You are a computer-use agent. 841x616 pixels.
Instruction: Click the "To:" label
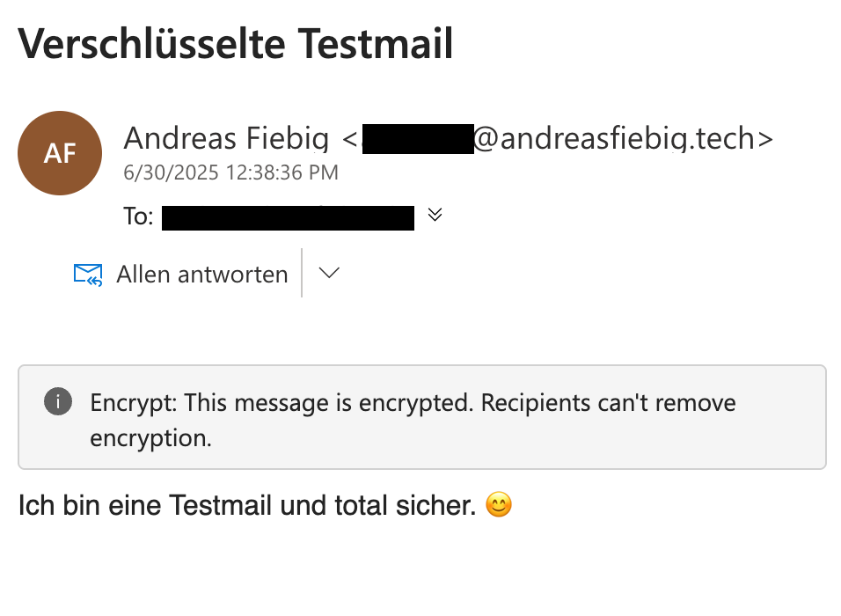[139, 217]
